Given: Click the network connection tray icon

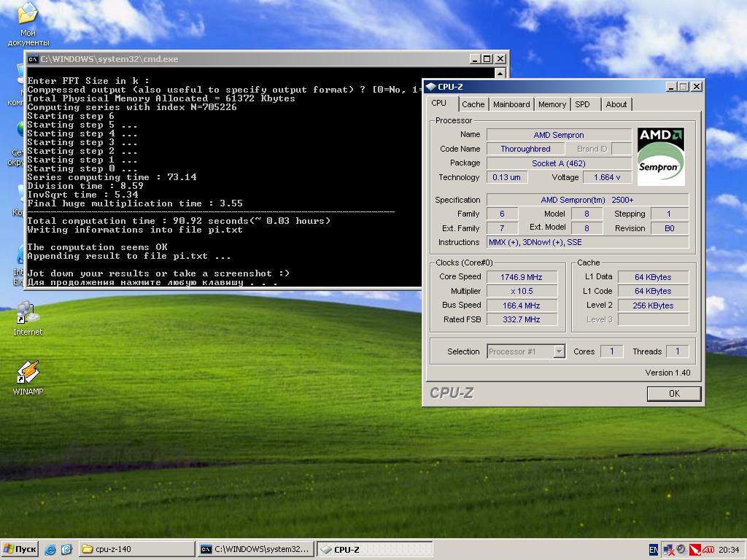Looking at the screenshot, I should pyautogui.click(x=668, y=550).
